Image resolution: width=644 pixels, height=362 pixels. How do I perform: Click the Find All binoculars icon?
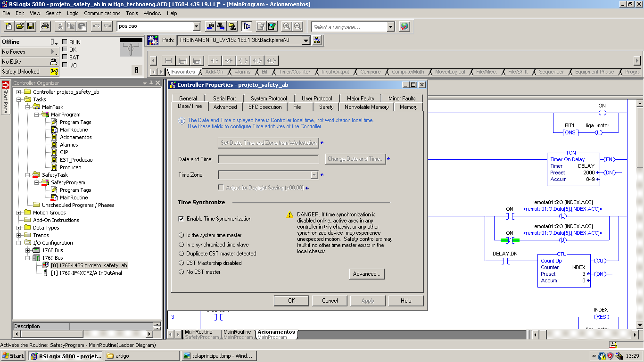point(232,26)
